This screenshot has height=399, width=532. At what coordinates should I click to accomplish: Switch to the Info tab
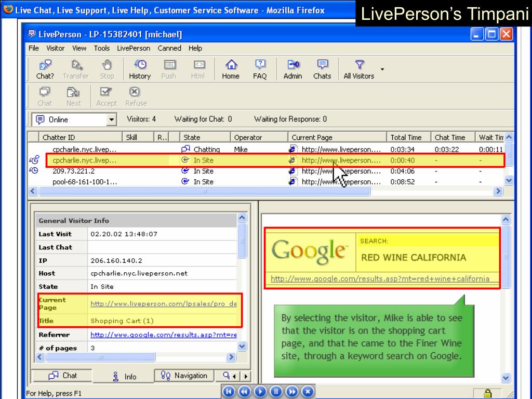pyautogui.click(x=124, y=376)
